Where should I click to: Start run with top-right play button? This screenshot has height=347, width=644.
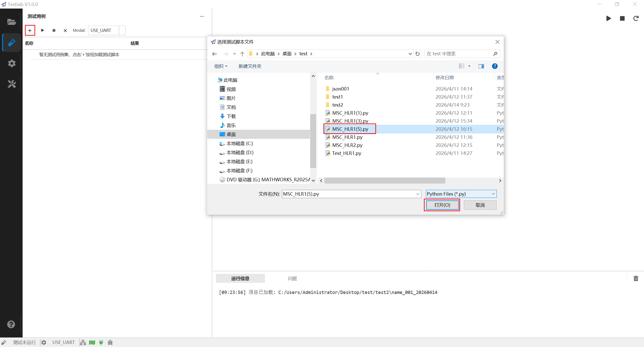click(609, 18)
